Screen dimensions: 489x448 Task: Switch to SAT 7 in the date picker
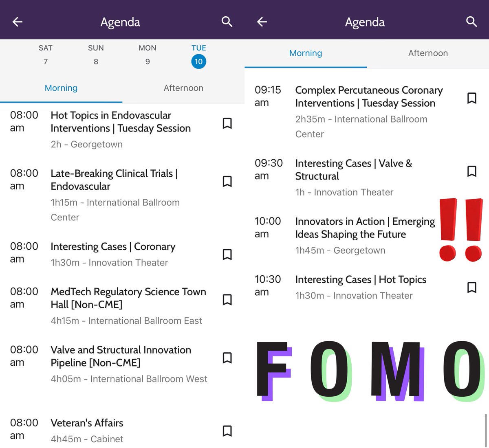coord(45,55)
